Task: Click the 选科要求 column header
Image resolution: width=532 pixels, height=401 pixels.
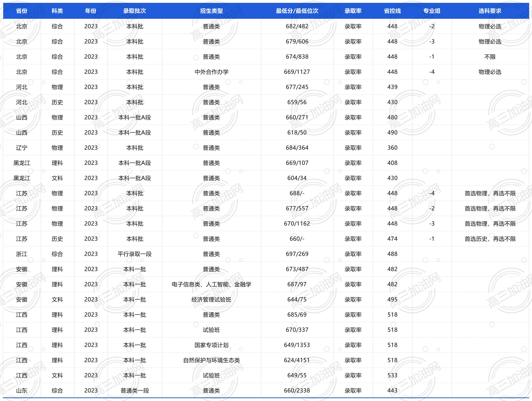Action: click(490, 11)
